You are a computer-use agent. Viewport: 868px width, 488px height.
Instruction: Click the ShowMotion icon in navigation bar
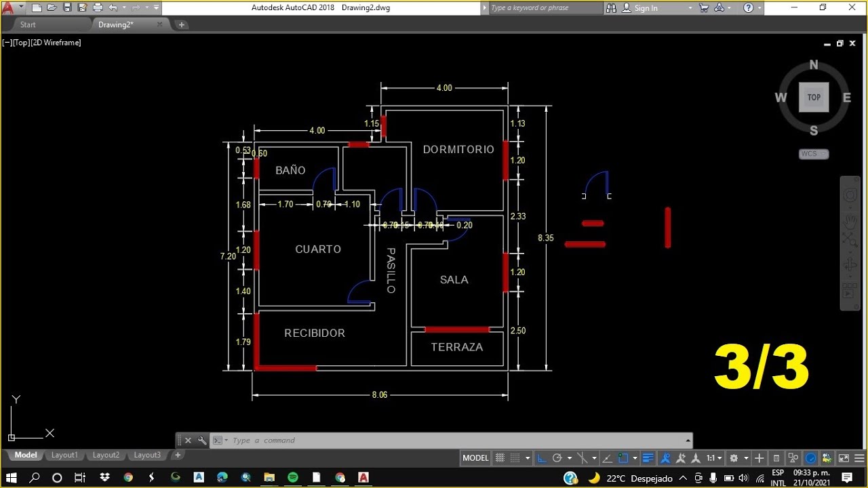click(x=850, y=292)
